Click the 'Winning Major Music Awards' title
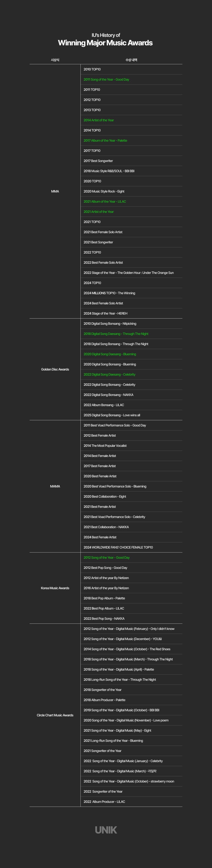The image size is (212, 868). click(105, 43)
